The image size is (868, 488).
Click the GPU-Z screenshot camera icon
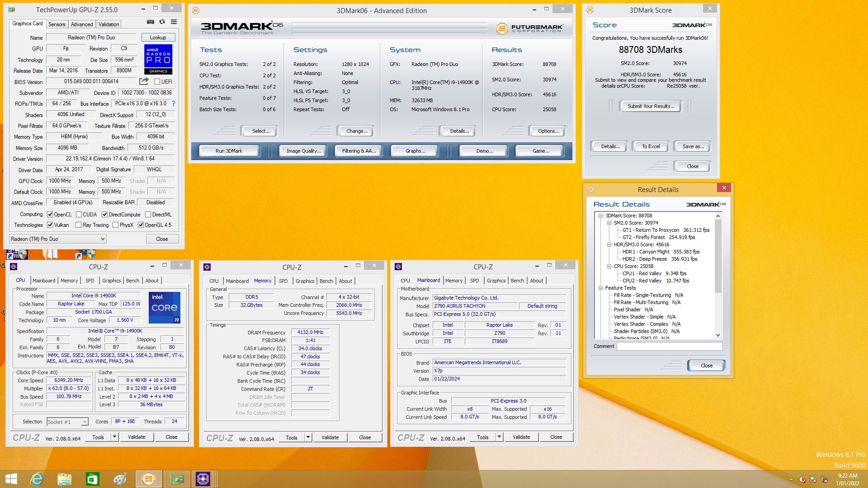[150, 22]
